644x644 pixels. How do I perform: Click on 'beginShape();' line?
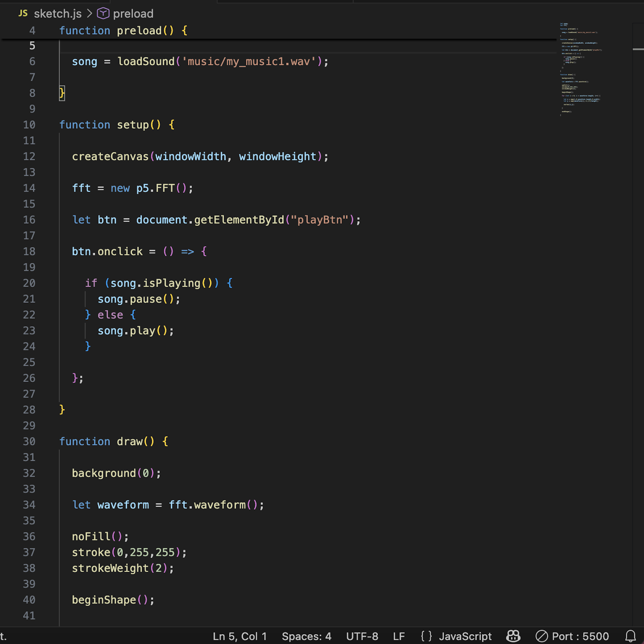(x=113, y=600)
